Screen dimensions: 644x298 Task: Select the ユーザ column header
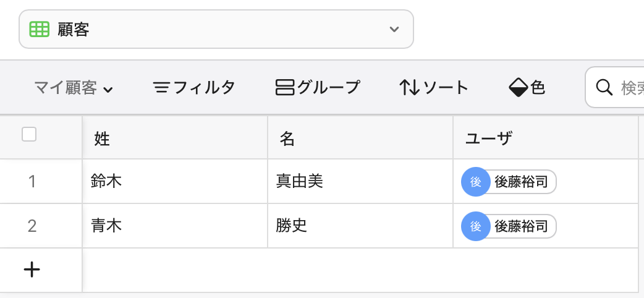tap(546, 138)
